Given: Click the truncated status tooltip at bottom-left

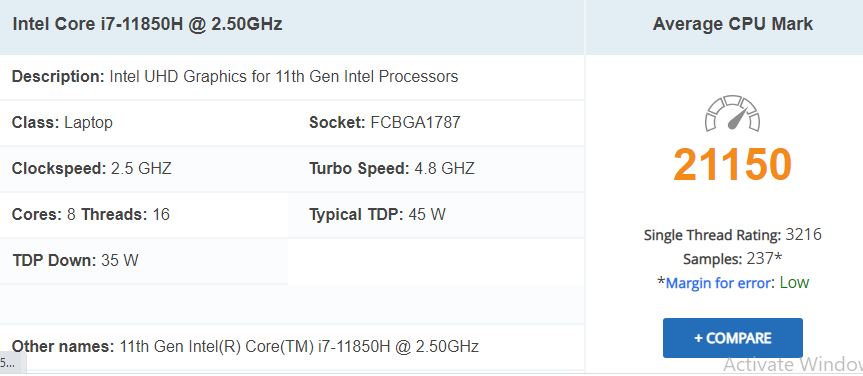Looking at the screenshot, I should coord(12,362).
